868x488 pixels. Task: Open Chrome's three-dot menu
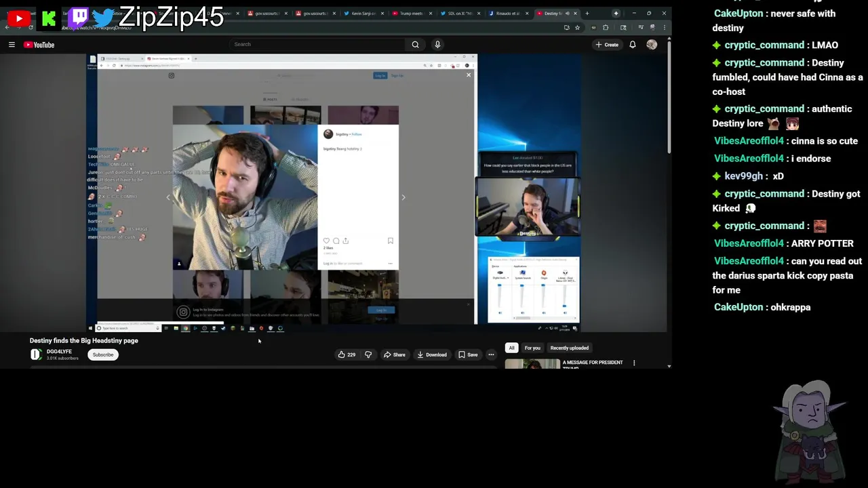pos(665,27)
